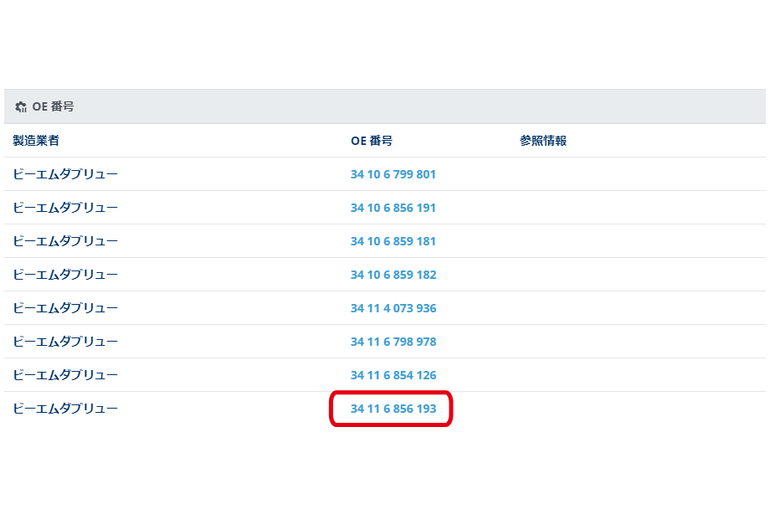Click the highlighted 34 11 6 856 193 link
The height and width of the screenshot is (510, 770).
click(x=393, y=409)
